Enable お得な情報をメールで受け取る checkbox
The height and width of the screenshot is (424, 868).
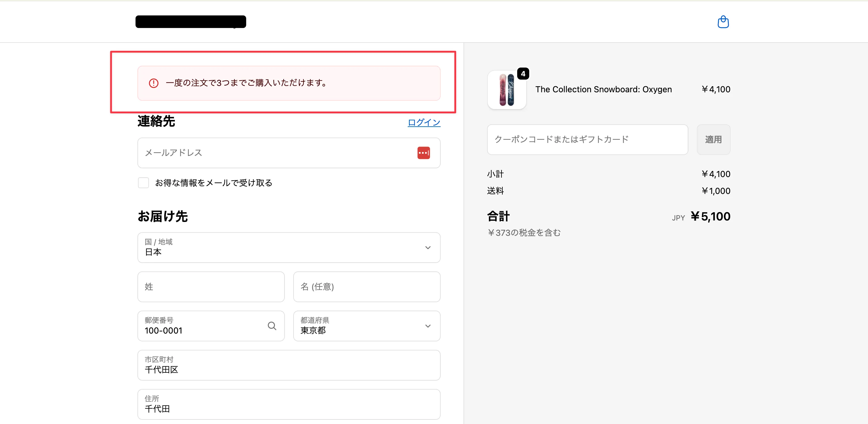click(143, 182)
